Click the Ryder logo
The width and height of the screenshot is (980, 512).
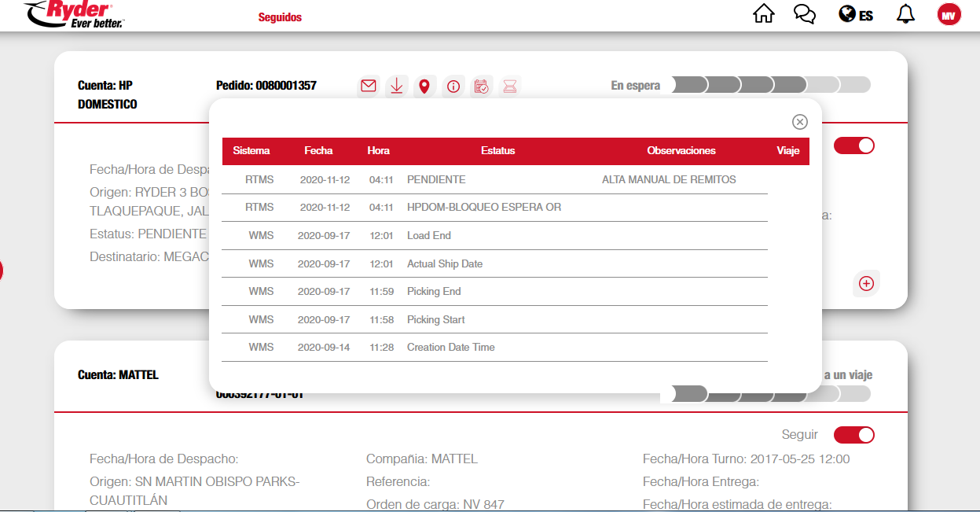pyautogui.click(x=75, y=14)
